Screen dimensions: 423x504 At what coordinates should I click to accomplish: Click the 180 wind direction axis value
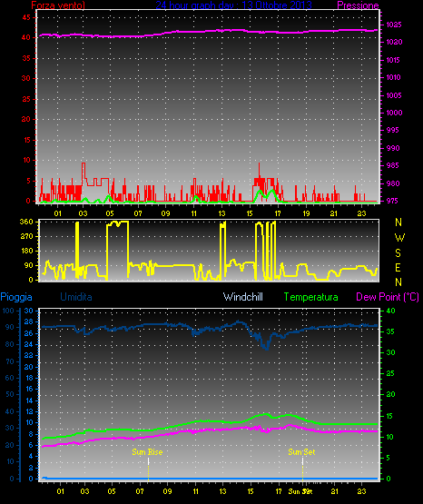pos(26,251)
